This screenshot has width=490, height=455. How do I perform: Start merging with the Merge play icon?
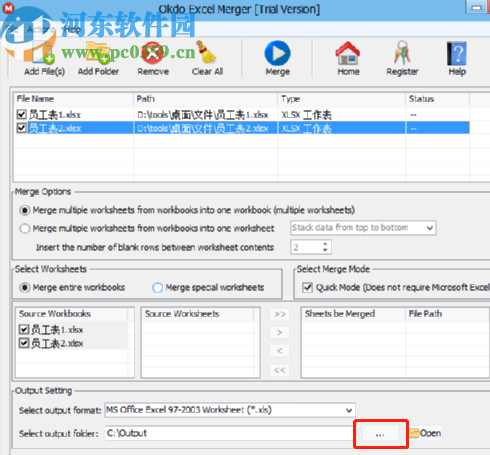pyautogui.click(x=277, y=53)
